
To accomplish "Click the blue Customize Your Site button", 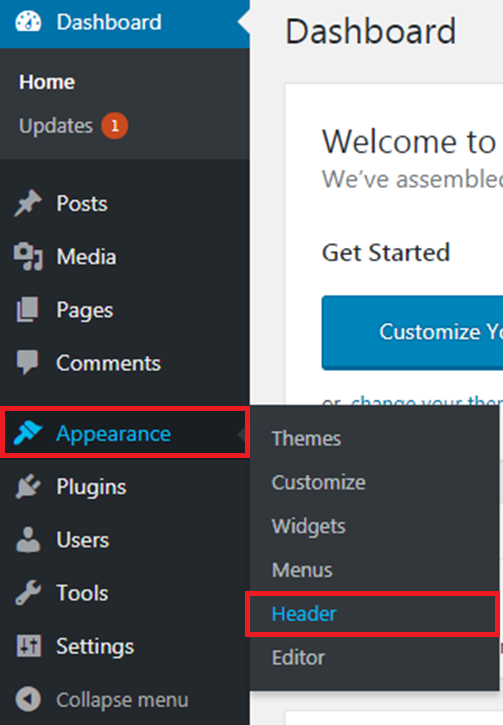I will coord(412,332).
